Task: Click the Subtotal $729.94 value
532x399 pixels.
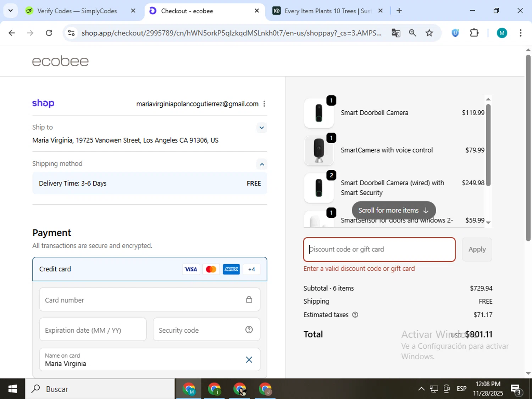Action: [x=481, y=288]
